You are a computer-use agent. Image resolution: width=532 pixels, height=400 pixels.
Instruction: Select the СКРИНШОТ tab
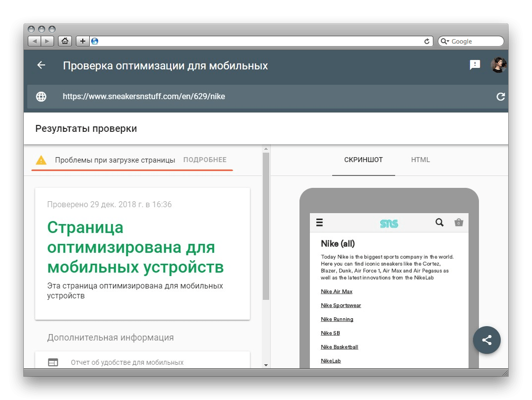[x=363, y=160]
